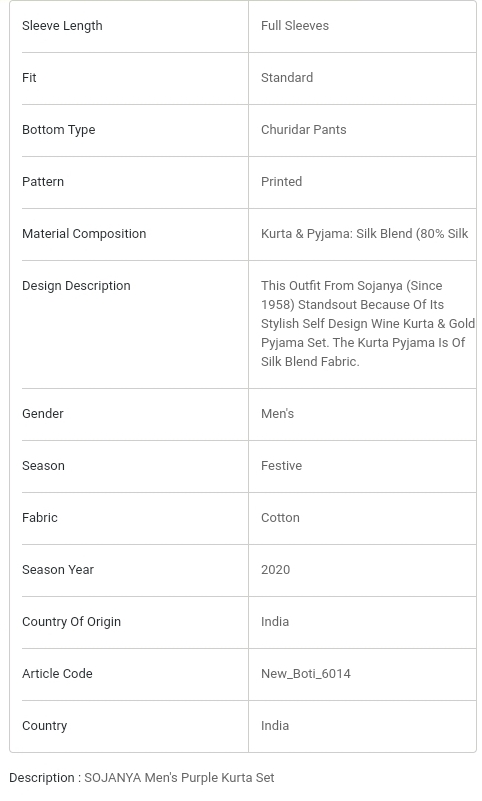Click the Article Code label
The height and width of the screenshot is (801, 482).
point(57,674)
